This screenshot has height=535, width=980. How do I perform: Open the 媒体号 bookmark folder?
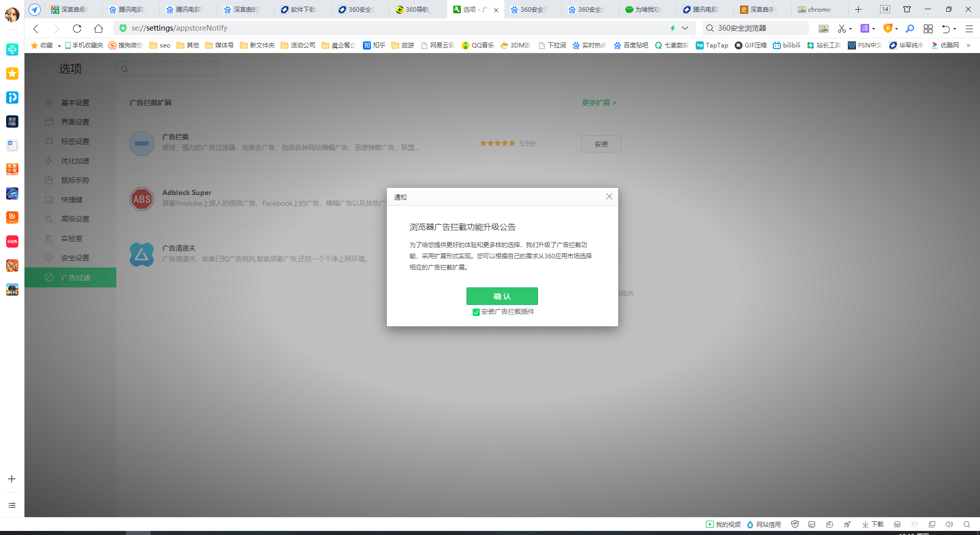coord(219,45)
